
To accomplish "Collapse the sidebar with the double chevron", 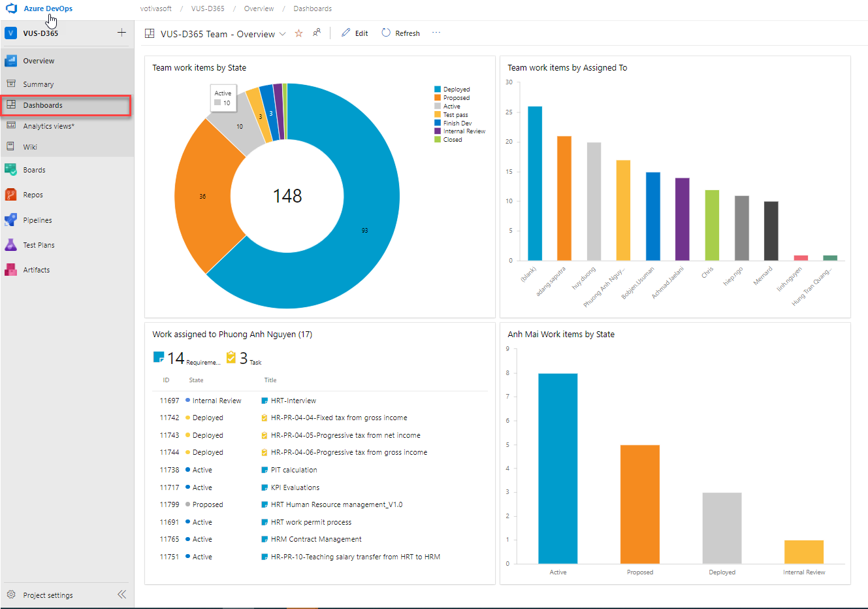I will 121,595.
